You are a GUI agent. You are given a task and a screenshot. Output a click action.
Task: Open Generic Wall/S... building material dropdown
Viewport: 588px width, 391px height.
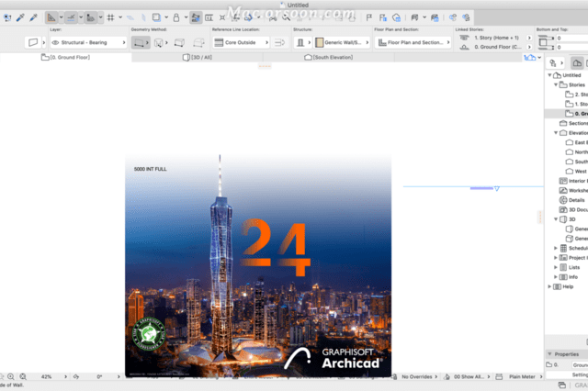342,42
